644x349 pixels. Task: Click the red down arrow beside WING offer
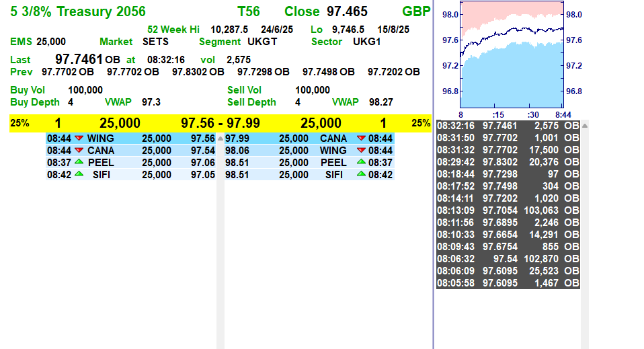361,151
